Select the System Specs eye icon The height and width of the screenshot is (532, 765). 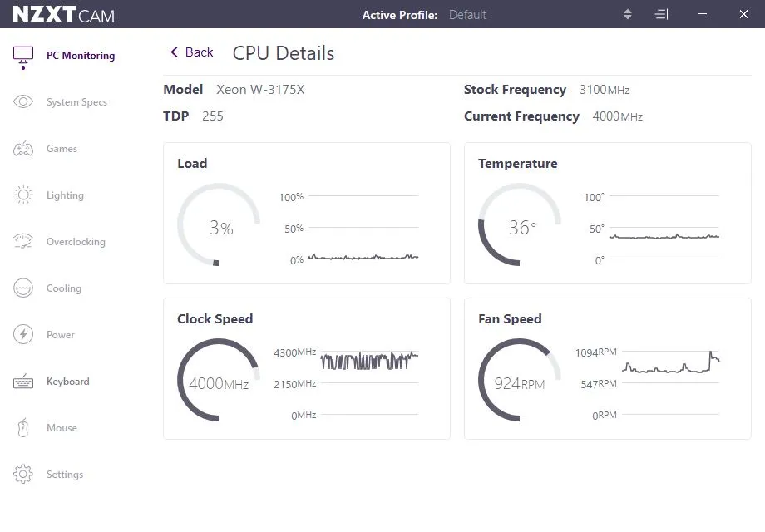23,102
